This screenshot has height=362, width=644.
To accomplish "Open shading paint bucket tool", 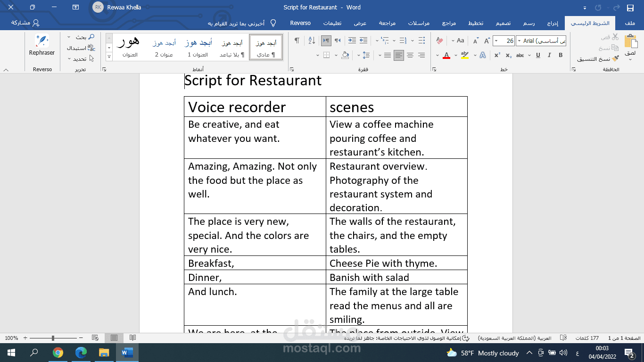I will tap(345, 55).
